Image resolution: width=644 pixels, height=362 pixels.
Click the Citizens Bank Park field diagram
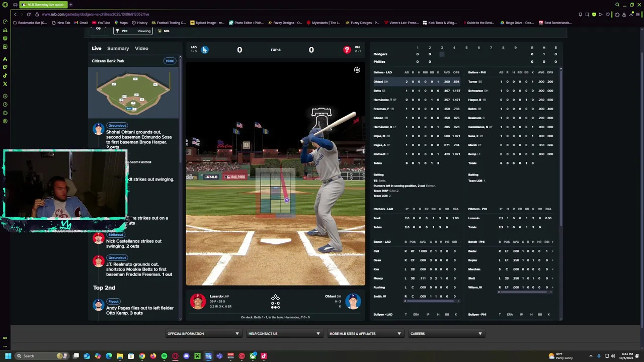click(x=133, y=94)
